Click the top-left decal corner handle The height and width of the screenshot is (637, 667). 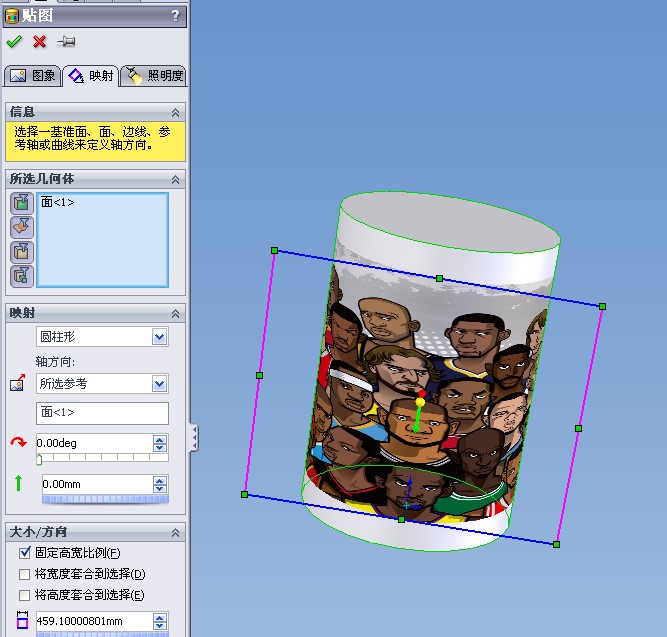click(274, 251)
